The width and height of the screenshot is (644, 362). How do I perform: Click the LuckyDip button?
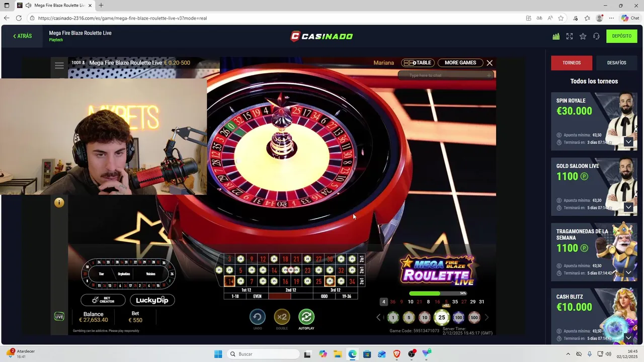click(x=152, y=300)
